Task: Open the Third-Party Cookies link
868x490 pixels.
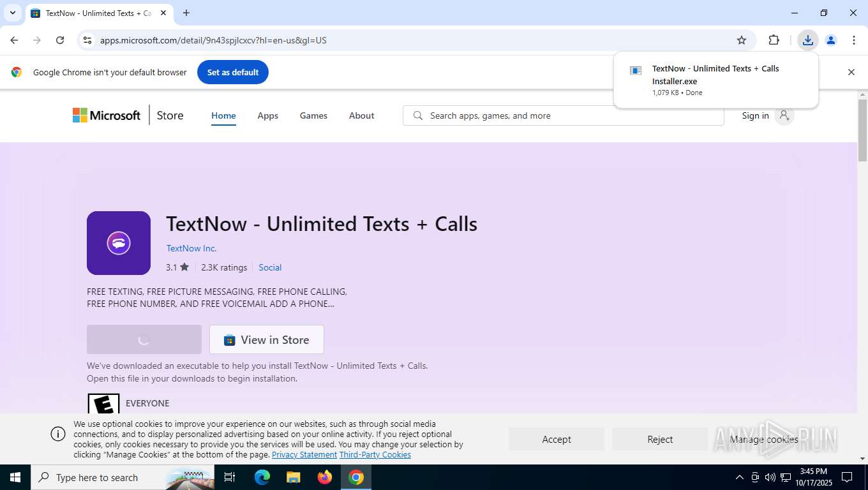Action: pos(375,455)
